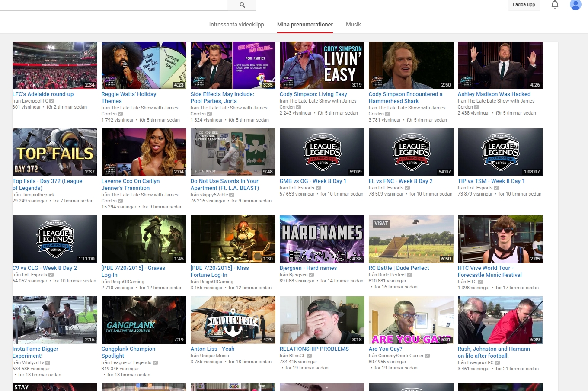Play the Relationship Problems video thumbnail

pyautogui.click(x=322, y=320)
